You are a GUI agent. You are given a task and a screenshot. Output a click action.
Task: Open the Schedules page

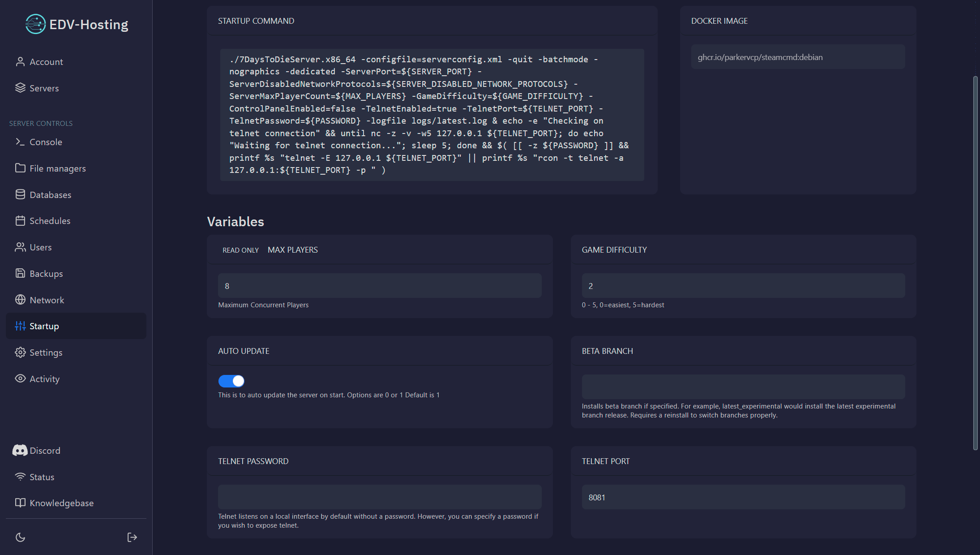click(76, 221)
